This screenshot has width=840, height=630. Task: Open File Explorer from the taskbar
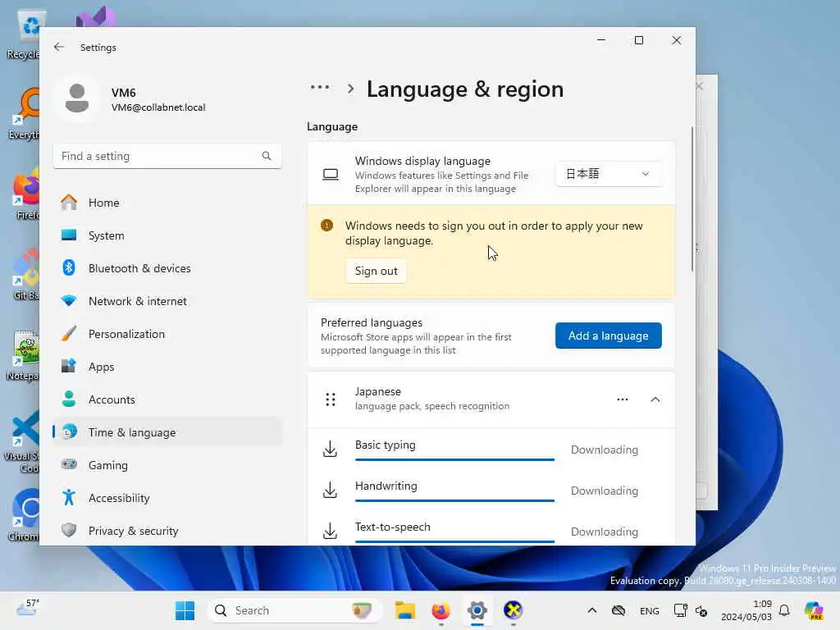[x=405, y=610]
